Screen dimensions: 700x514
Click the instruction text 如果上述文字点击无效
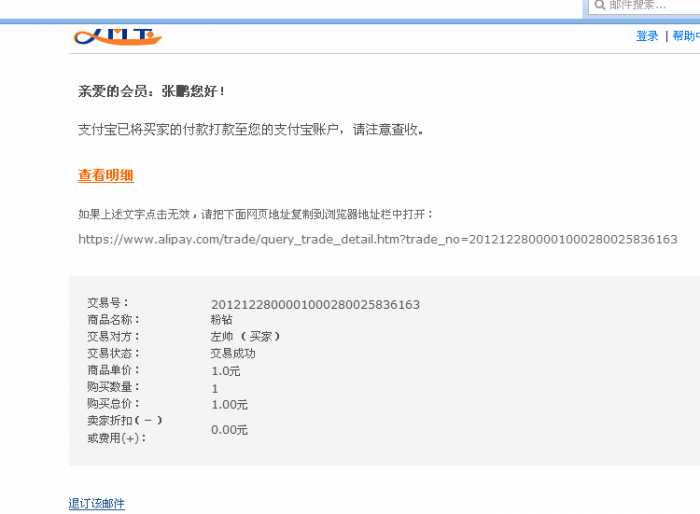click(x=255, y=214)
